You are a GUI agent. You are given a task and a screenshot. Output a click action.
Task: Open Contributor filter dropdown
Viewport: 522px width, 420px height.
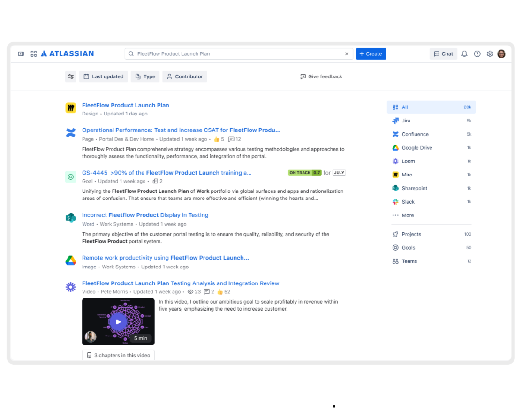pyautogui.click(x=185, y=76)
